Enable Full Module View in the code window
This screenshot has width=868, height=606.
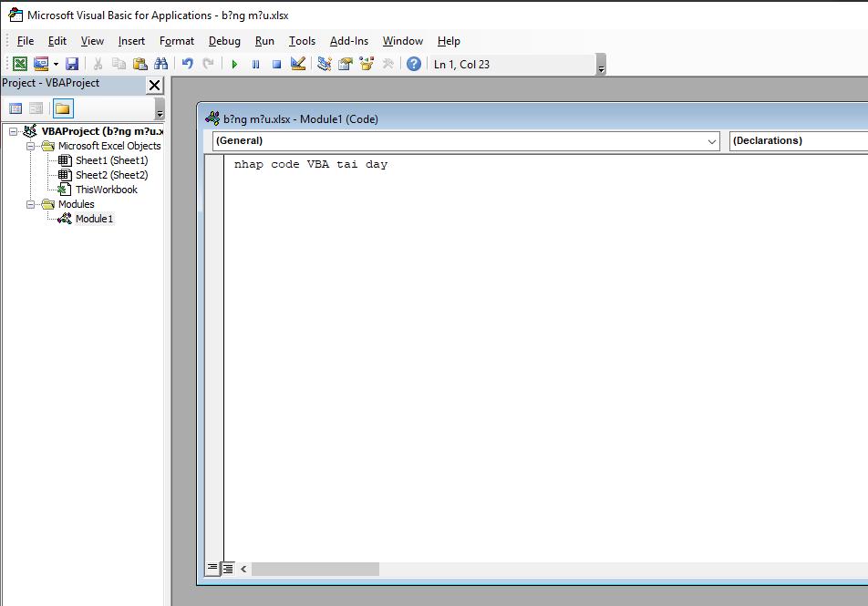(x=226, y=568)
